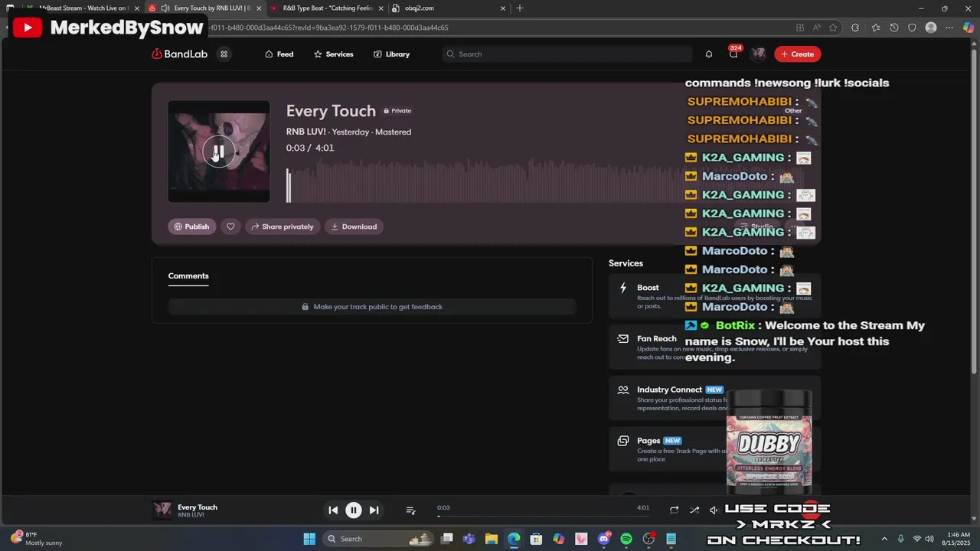Click the bottom player progress bar
Screen dimensions: 980x551
click(x=544, y=516)
